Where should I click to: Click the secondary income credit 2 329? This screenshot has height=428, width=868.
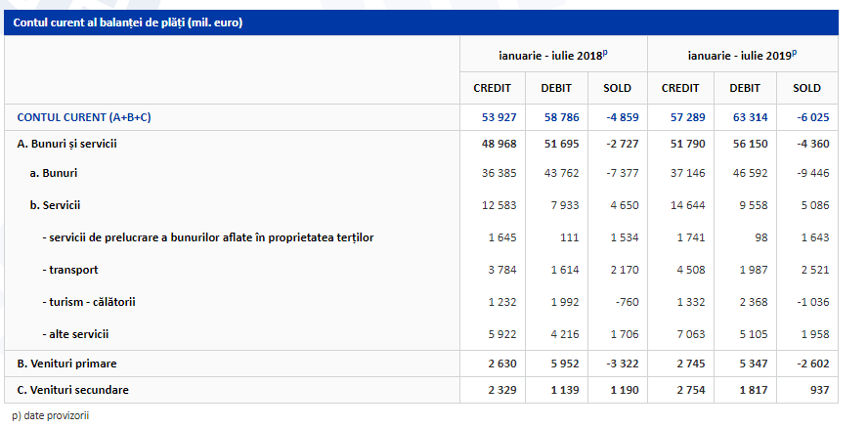click(502, 390)
